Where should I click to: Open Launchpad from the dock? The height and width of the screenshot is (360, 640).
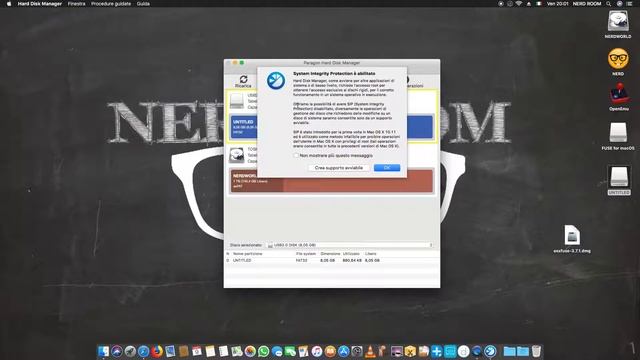tap(130, 351)
